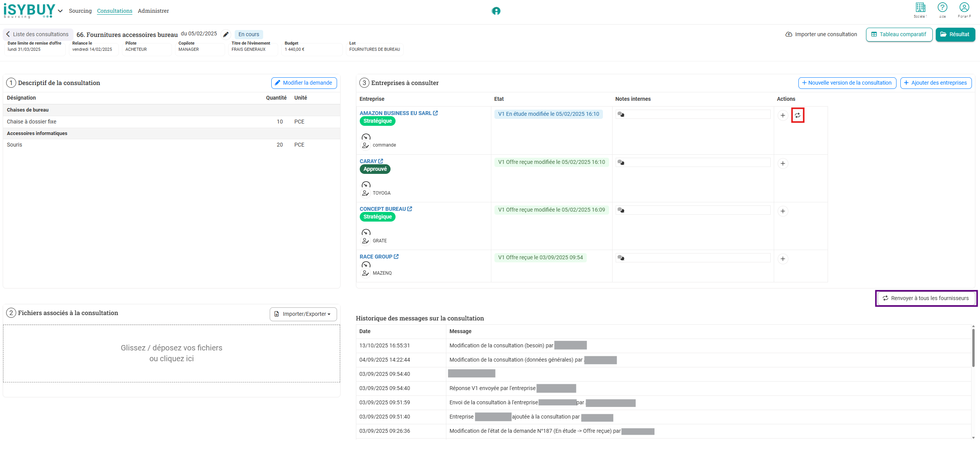Expand the ISYBUY Sourcing module chevron
This screenshot has width=980, height=457.
pos(60,11)
